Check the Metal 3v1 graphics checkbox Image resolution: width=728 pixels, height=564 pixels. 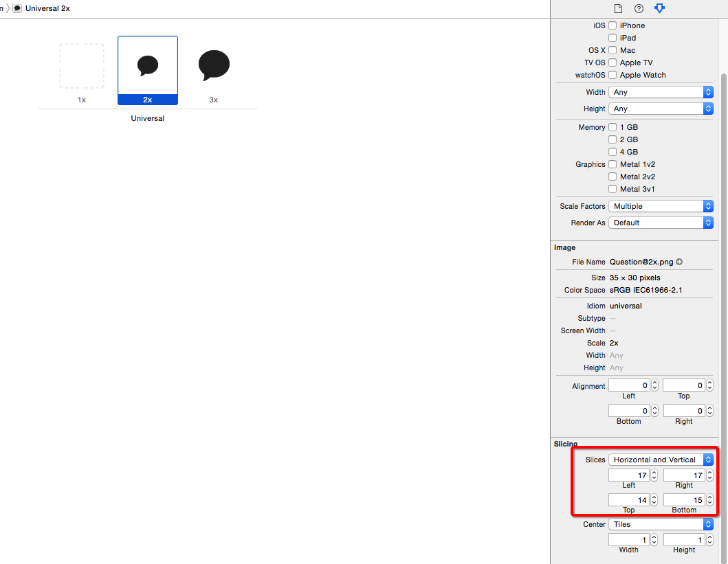click(613, 189)
